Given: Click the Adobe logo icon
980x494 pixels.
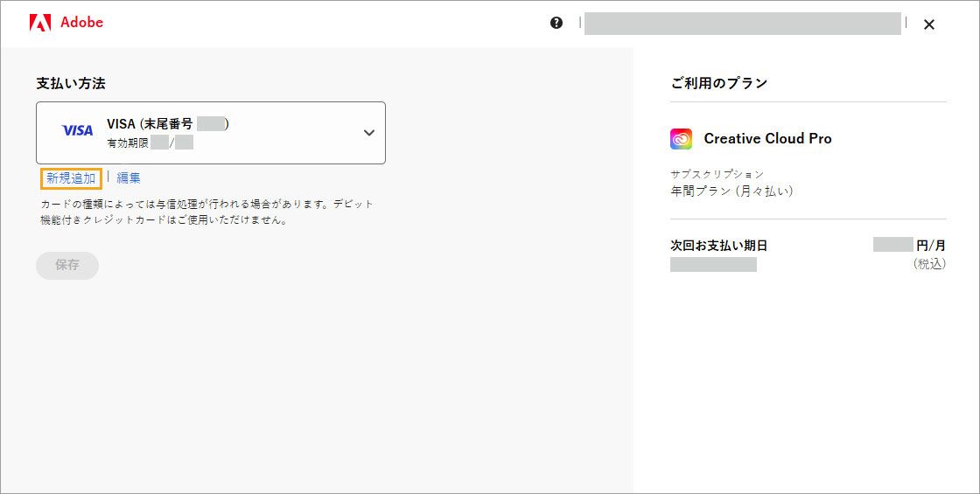Looking at the screenshot, I should [x=40, y=23].
